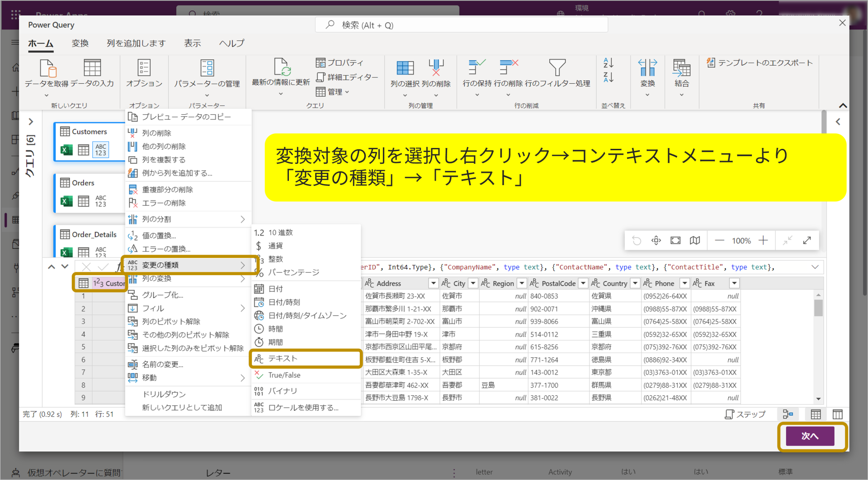Screen dimensions: 868x480
Task: Open the ヘルプ tab
Action: (x=231, y=43)
